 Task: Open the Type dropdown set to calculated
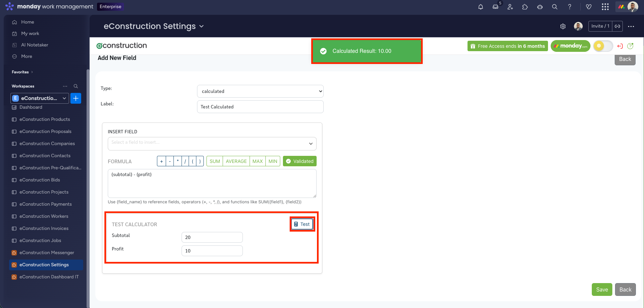[260, 91]
